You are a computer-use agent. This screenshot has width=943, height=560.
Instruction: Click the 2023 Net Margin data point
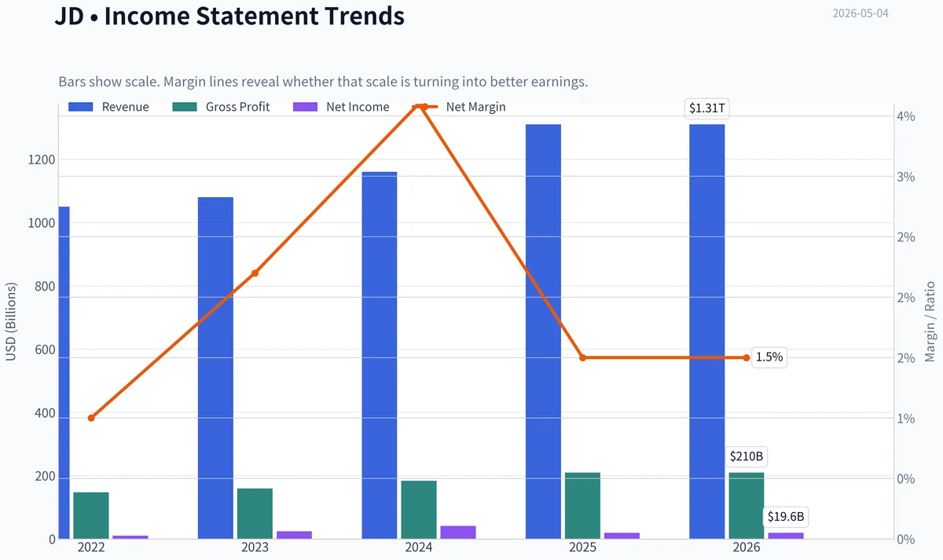tap(255, 273)
